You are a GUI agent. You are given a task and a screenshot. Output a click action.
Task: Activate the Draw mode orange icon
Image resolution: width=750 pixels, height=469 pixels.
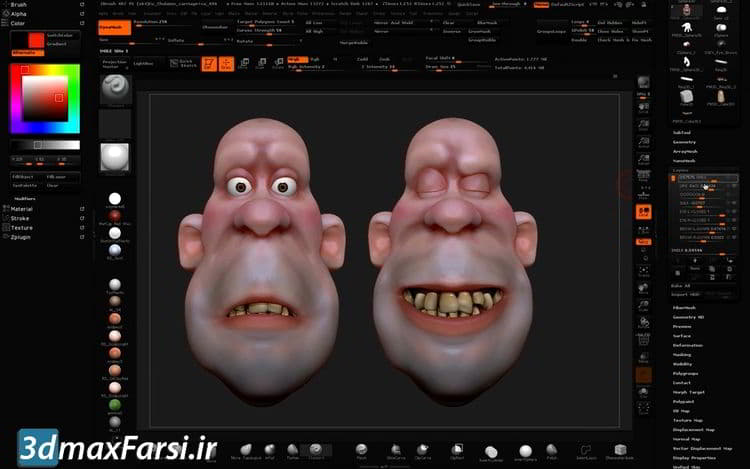click(x=226, y=64)
